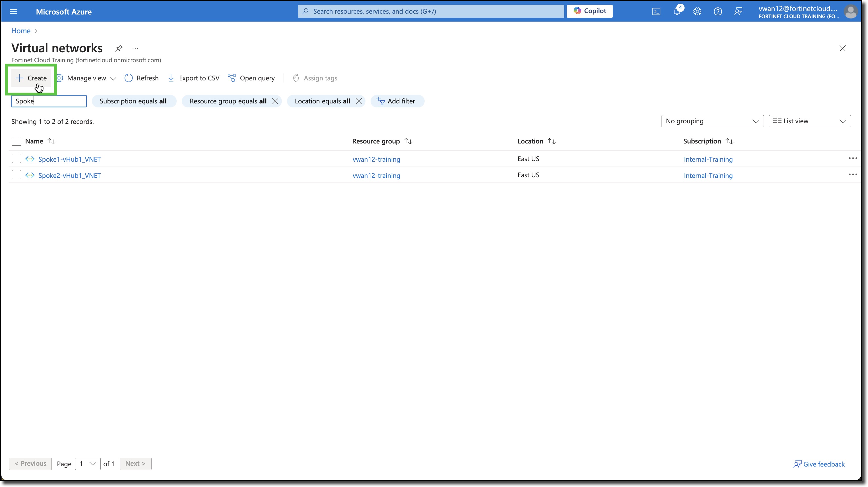868x487 pixels.
Task: Export the list to CSV
Action: (x=193, y=78)
